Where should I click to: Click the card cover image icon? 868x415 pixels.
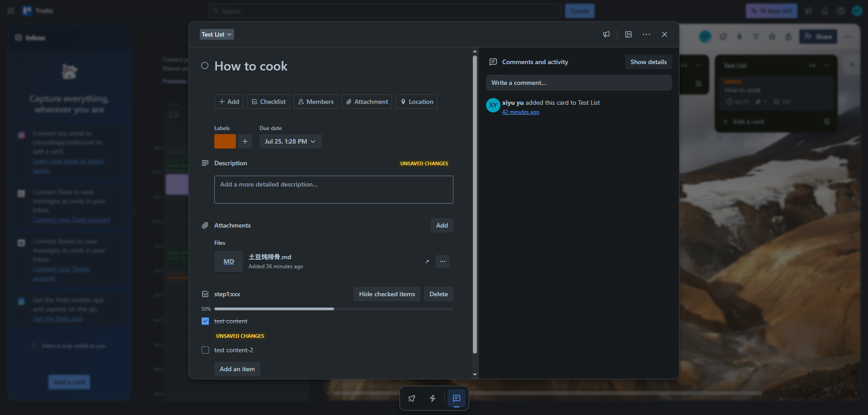pyautogui.click(x=628, y=34)
